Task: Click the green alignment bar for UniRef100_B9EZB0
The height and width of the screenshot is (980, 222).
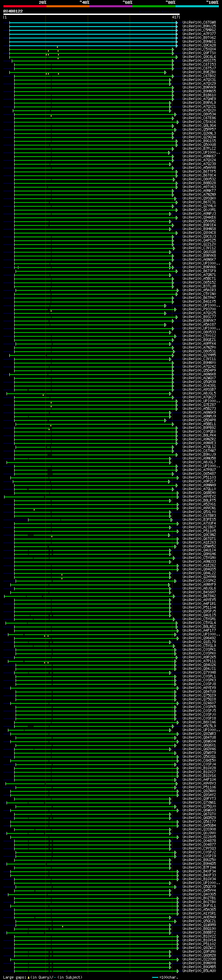Action: pos(88,72)
